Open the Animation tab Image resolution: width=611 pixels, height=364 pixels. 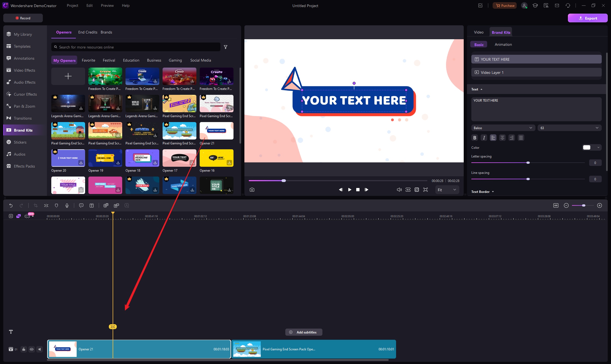[x=503, y=44]
